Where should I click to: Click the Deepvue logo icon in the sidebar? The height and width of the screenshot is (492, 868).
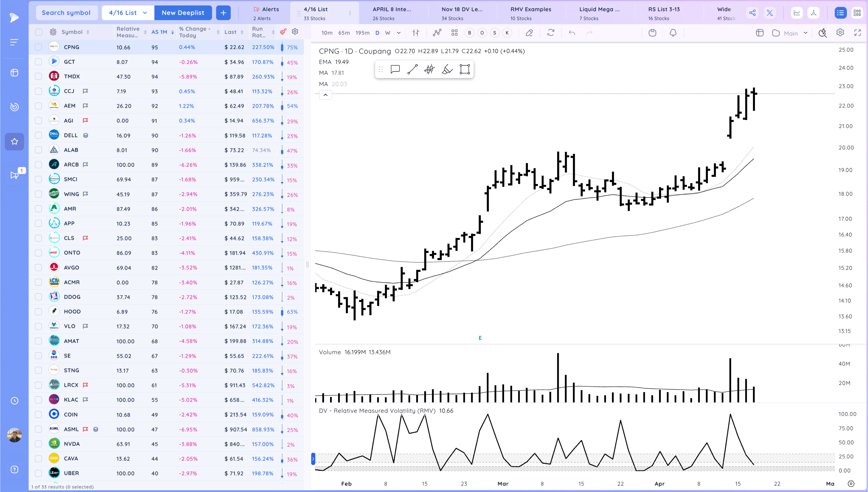[14, 17]
